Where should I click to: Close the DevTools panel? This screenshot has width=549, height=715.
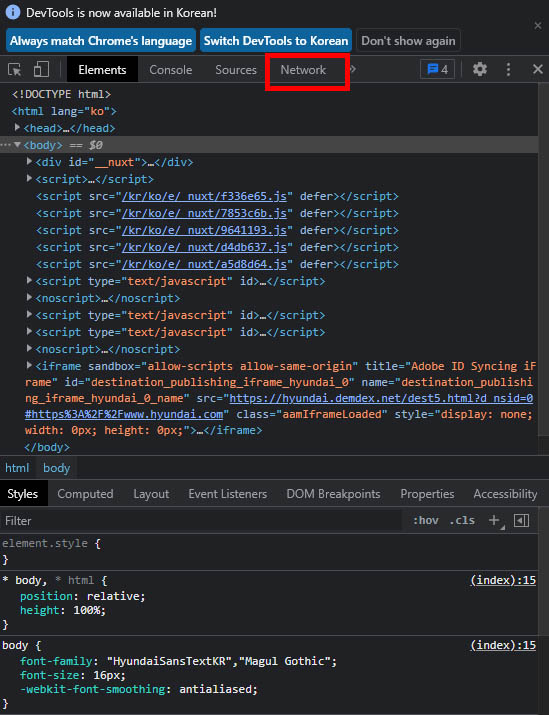(538, 69)
